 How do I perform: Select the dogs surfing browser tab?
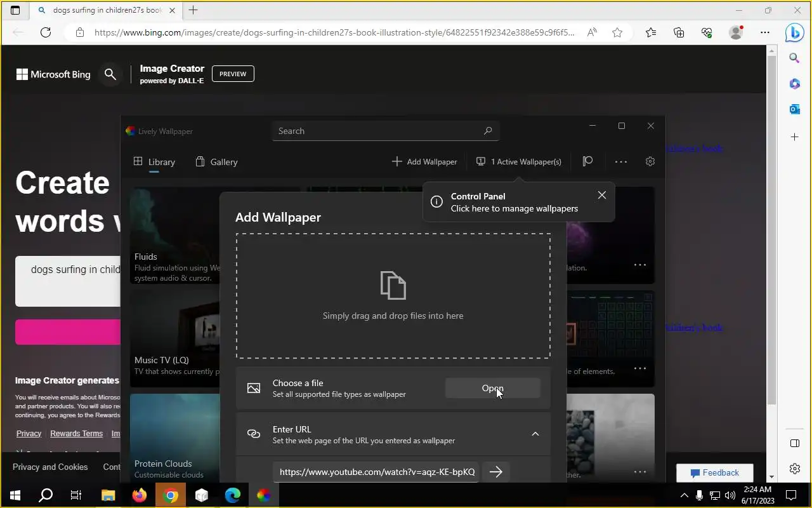(105, 10)
